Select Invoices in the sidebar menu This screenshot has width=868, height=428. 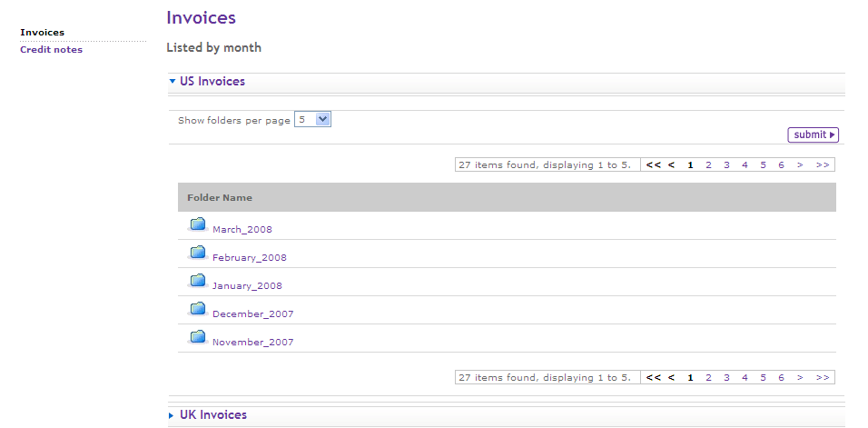42,33
